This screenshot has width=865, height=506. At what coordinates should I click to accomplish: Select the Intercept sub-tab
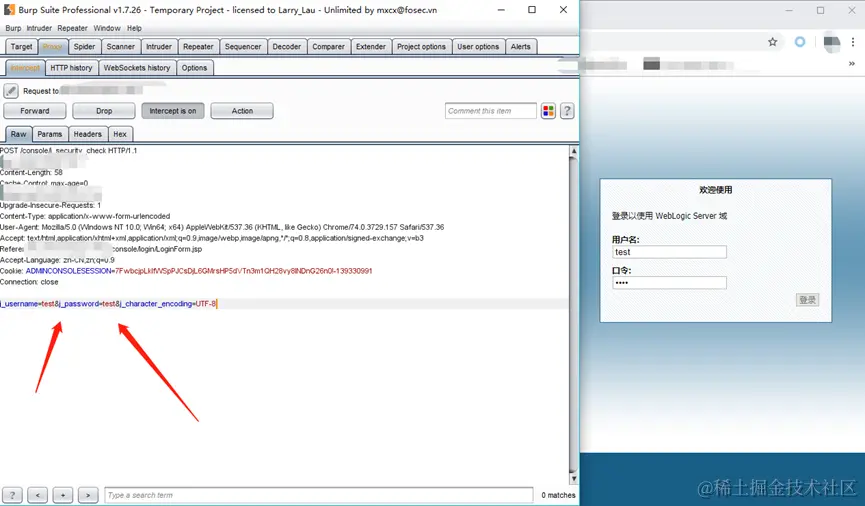25,68
